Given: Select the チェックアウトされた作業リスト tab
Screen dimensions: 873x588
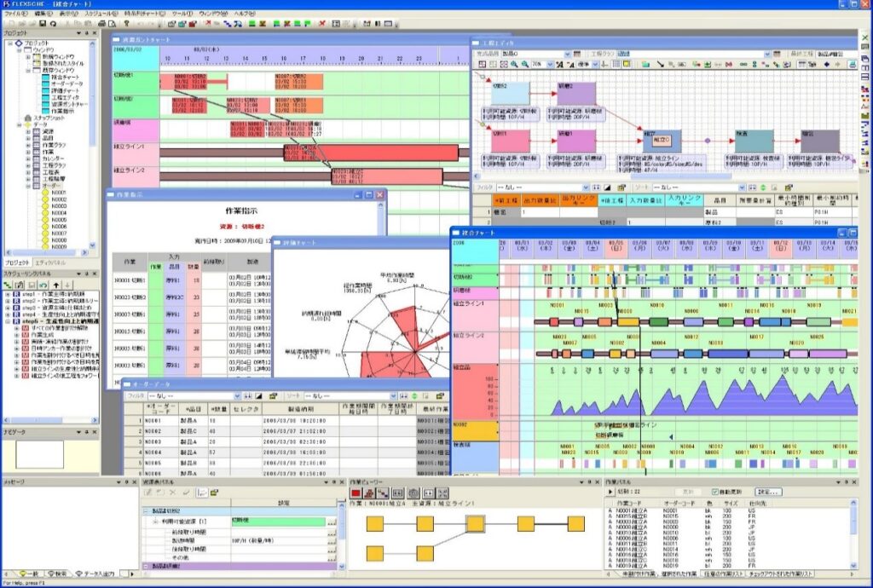Looking at the screenshot, I should 781,574.
